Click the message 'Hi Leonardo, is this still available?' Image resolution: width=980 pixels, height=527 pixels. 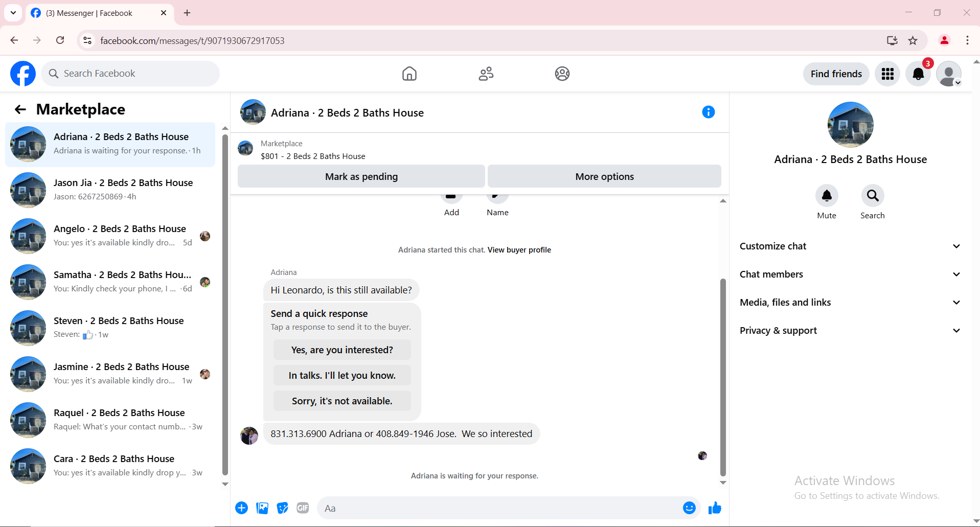pyautogui.click(x=341, y=290)
